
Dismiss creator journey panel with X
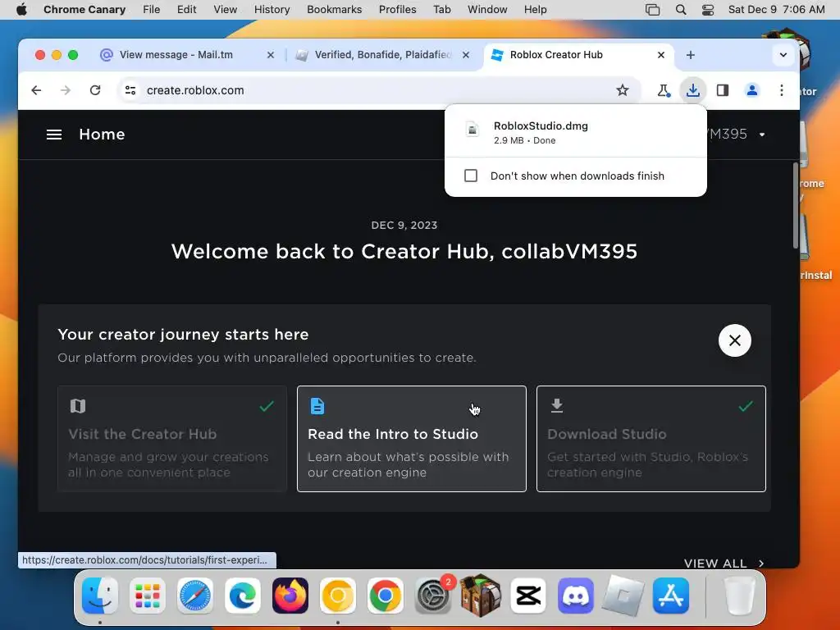pyautogui.click(x=734, y=340)
